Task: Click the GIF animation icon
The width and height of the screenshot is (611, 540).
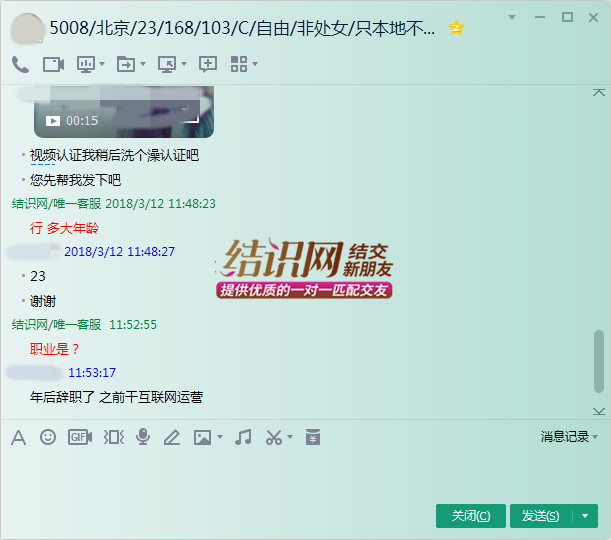Action: (80, 437)
